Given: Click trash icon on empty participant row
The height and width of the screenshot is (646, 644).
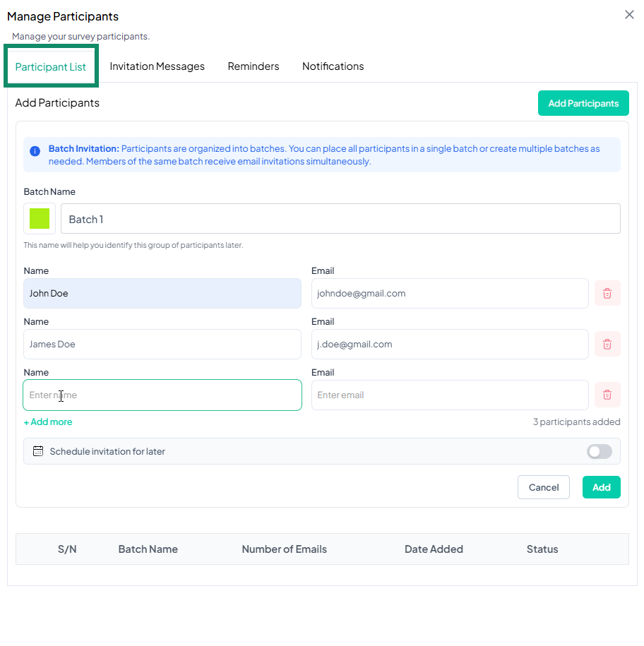Looking at the screenshot, I should 607,395.
